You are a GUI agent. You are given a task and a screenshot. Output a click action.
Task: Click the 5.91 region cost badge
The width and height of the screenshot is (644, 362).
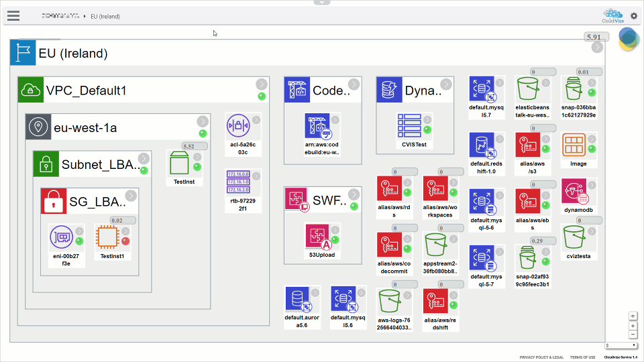pos(596,37)
